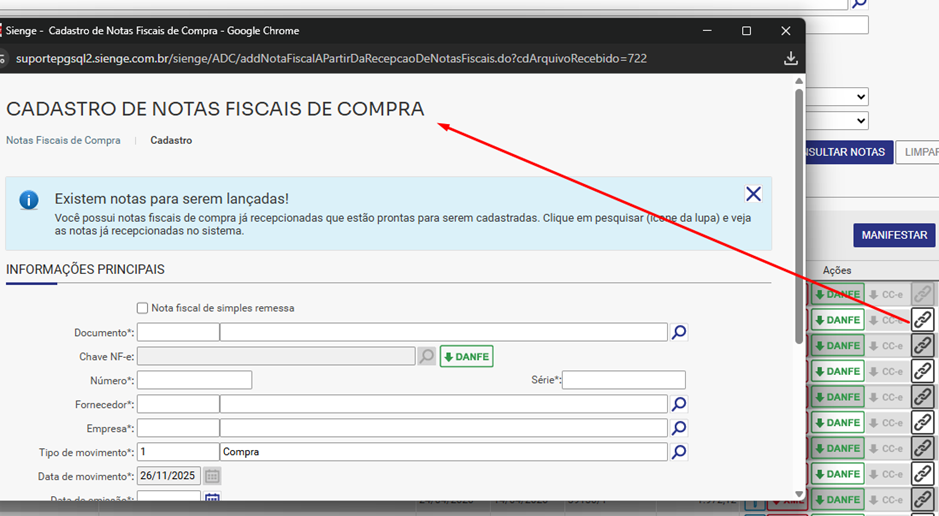939x516 pixels.
Task: Click the Documento description field
Action: pos(444,332)
